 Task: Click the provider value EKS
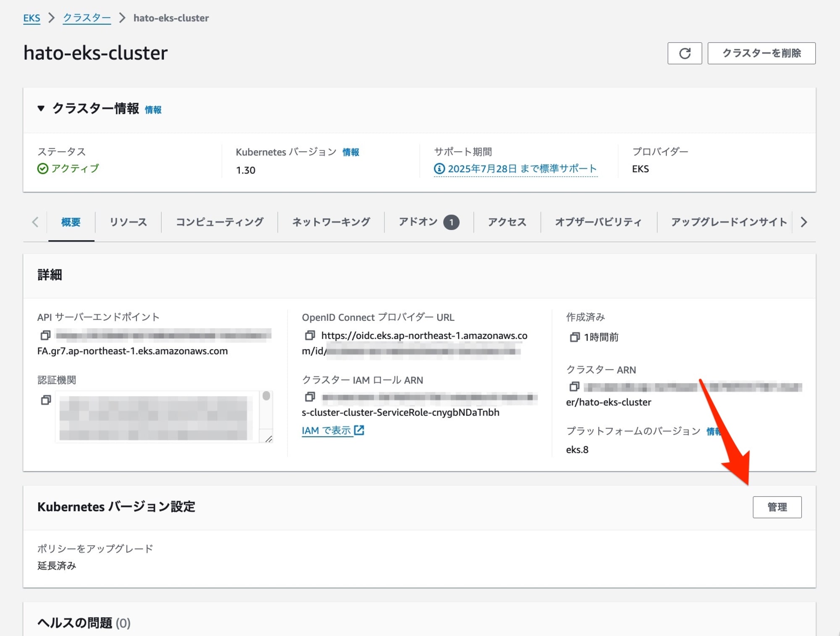pyautogui.click(x=640, y=169)
